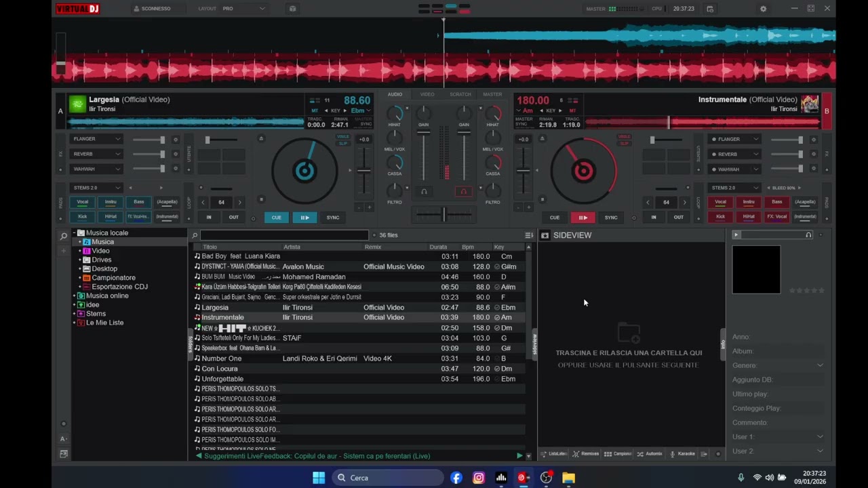Image resolution: width=868 pixels, height=488 pixels.
Task: Toggle Slip mode on deck B
Action: pyautogui.click(x=624, y=144)
